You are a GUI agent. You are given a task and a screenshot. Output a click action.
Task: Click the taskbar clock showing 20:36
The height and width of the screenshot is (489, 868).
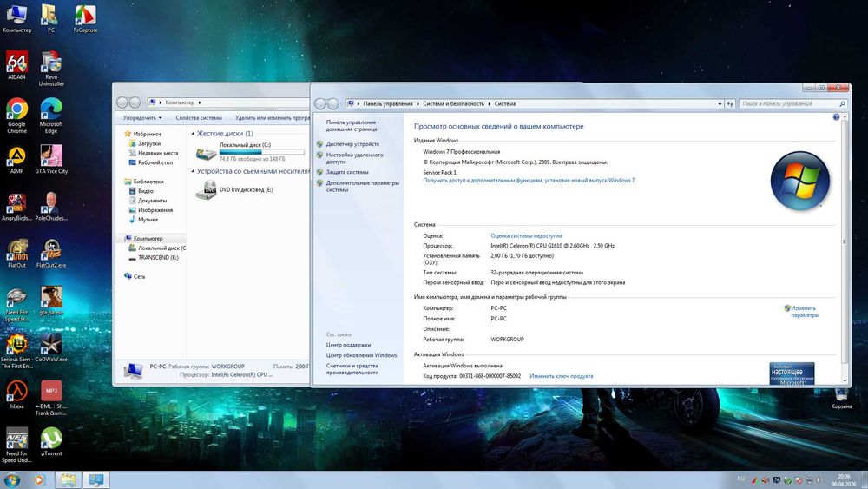[843, 480]
